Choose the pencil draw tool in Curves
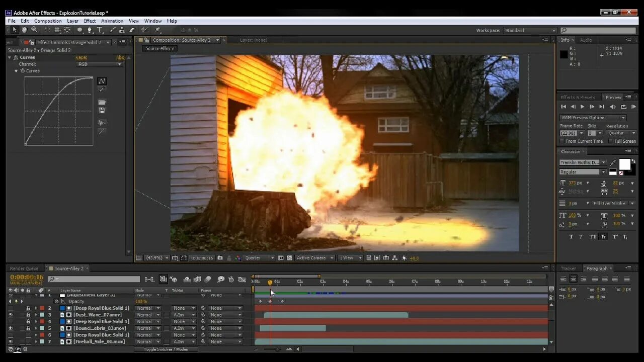 pos(102,89)
